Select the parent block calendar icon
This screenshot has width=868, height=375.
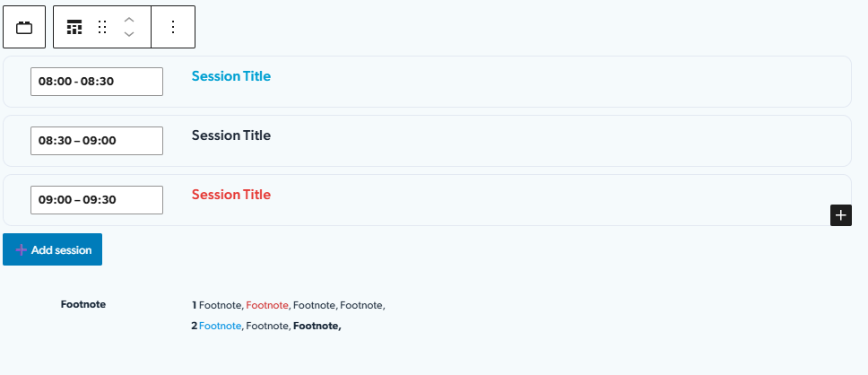(x=24, y=28)
